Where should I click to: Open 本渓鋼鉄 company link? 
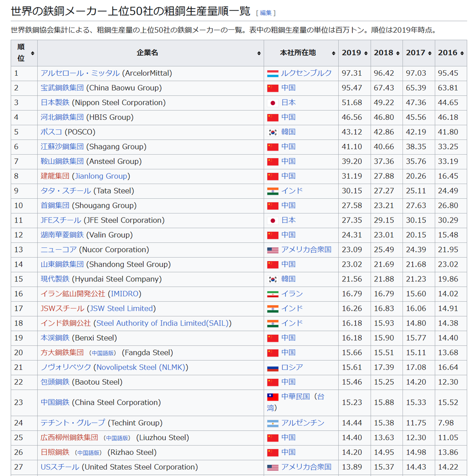click(x=55, y=338)
